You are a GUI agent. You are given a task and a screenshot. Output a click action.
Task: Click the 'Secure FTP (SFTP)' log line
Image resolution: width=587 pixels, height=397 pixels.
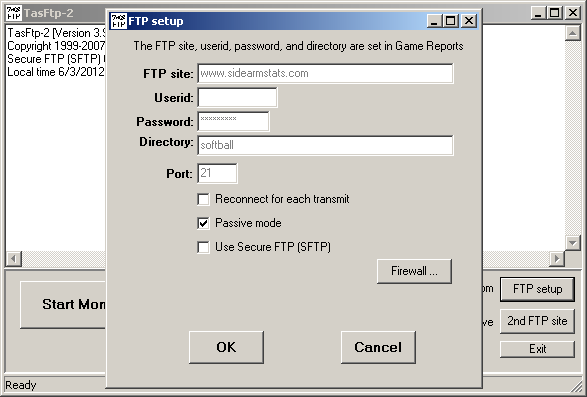pyautogui.click(x=56, y=59)
